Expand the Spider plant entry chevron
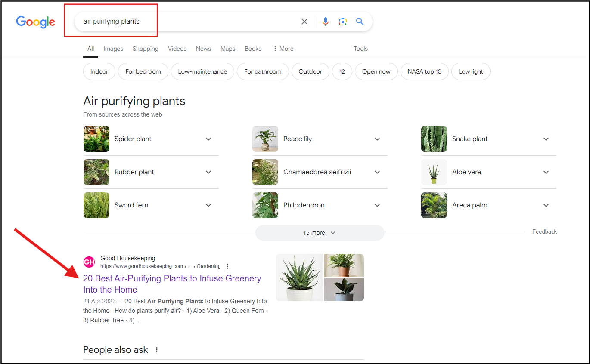590x364 pixels. (208, 139)
